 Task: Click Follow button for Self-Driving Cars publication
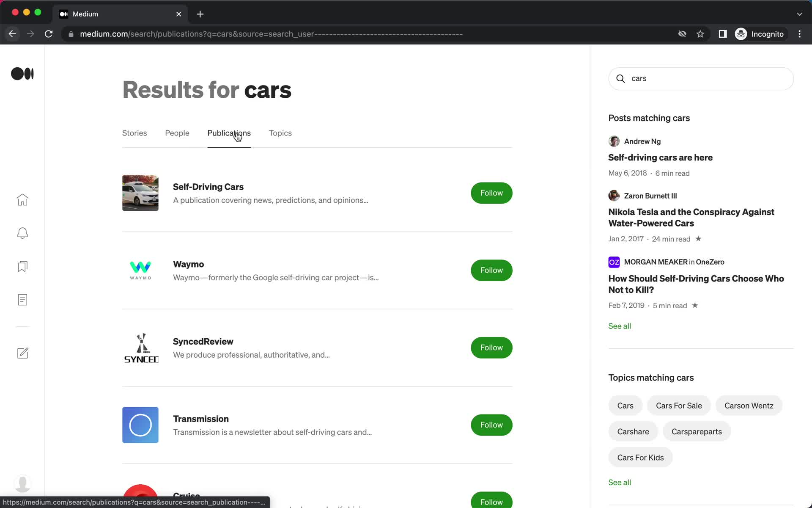tap(491, 193)
